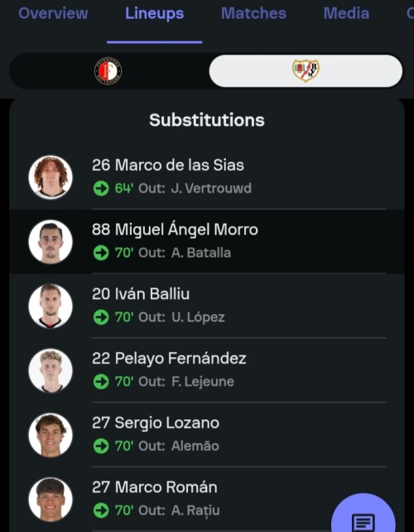Image resolution: width=414 pixels, height=532 pixels.
Task: Tap Iván Balliu avatar
Action: coord(51,306)
